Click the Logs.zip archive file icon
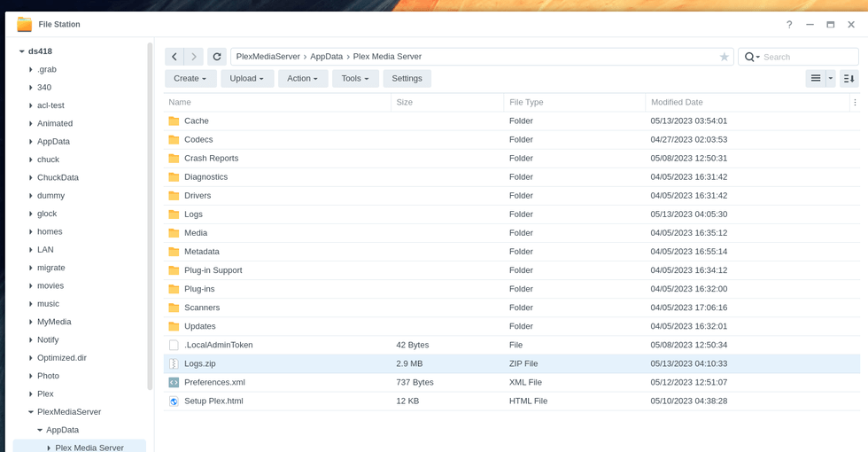Screen dimensions: 868x452 pos(174,364)
